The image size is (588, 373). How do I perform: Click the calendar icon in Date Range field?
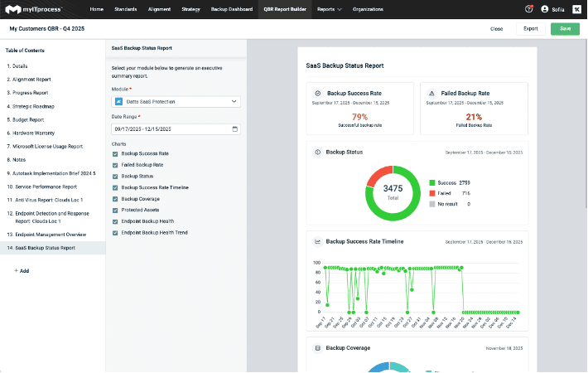click(235, 129)
